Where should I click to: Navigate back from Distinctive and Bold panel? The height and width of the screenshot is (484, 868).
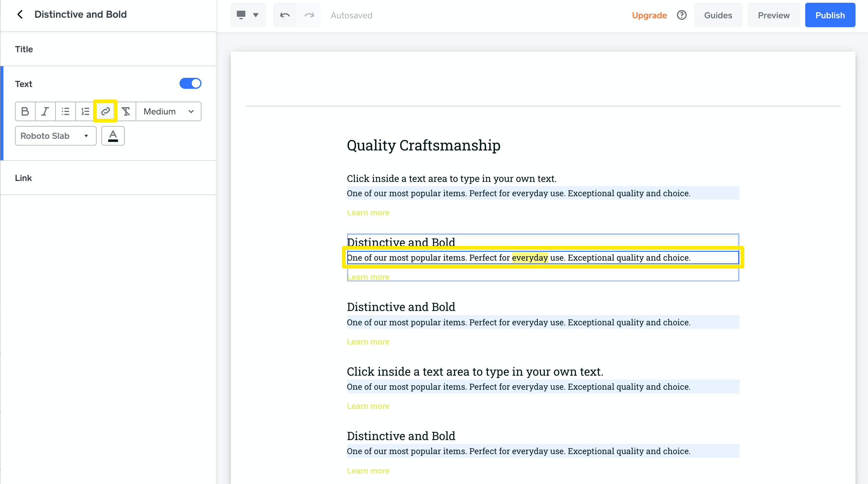click(20, 14)
